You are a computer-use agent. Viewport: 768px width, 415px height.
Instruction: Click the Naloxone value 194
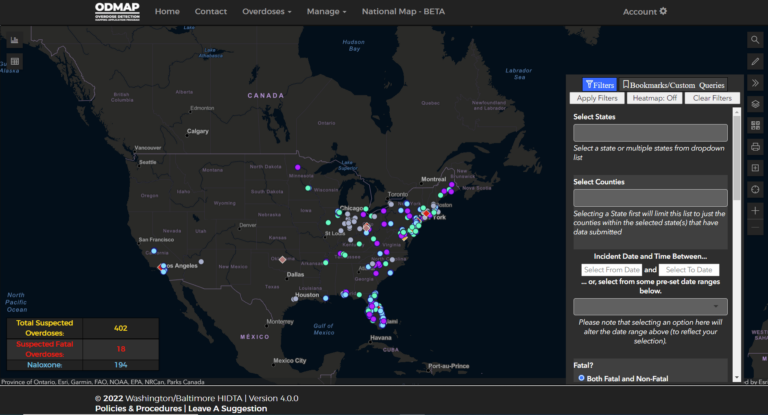tap(120, 365)
